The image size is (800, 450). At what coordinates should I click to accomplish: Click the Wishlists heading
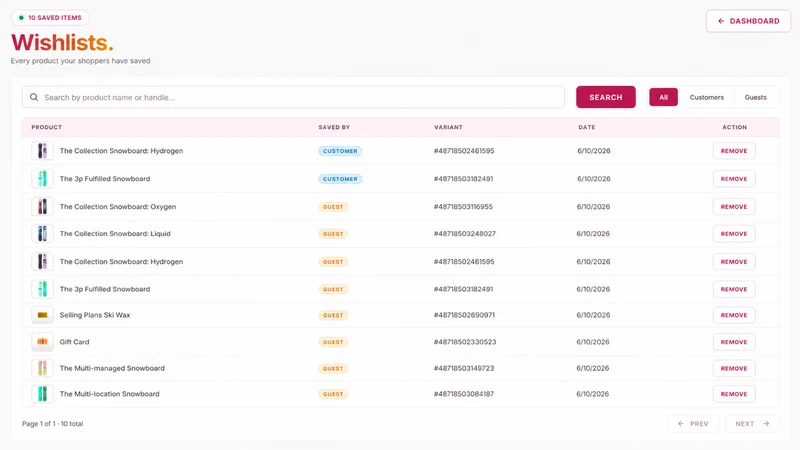[62, 42]
